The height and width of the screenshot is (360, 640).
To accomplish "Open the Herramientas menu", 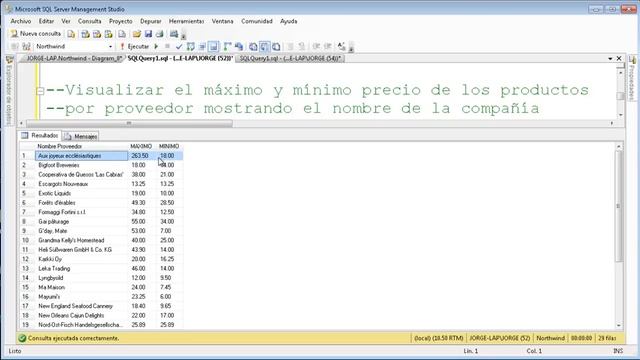I will pyautogui.click(x=186, y=21).
